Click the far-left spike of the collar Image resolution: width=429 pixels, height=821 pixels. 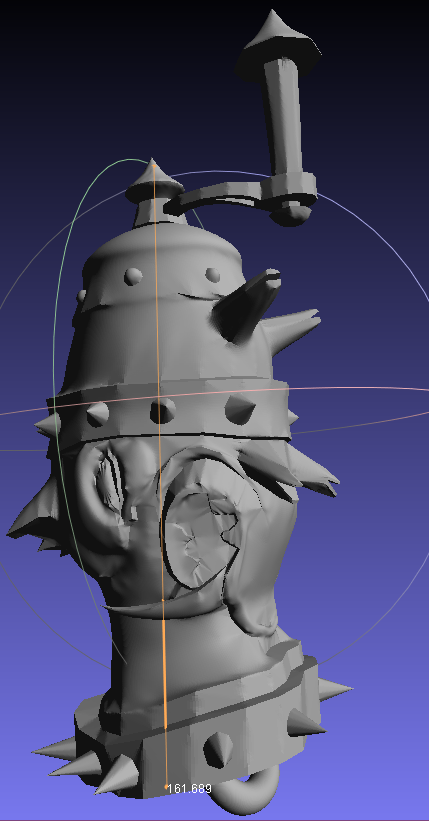[x=54, y=749]
